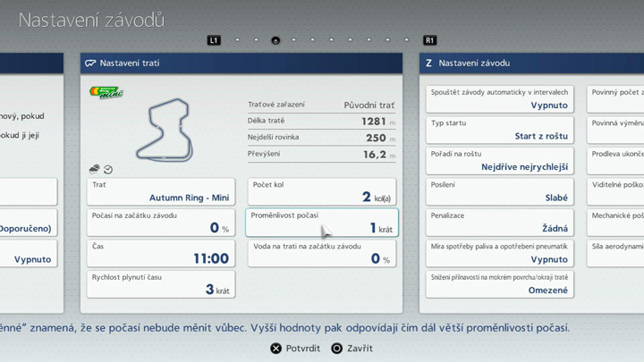The image size is (644, 362).
Task: Click the clock time-change icon
Action: click(x=108, y=169)
